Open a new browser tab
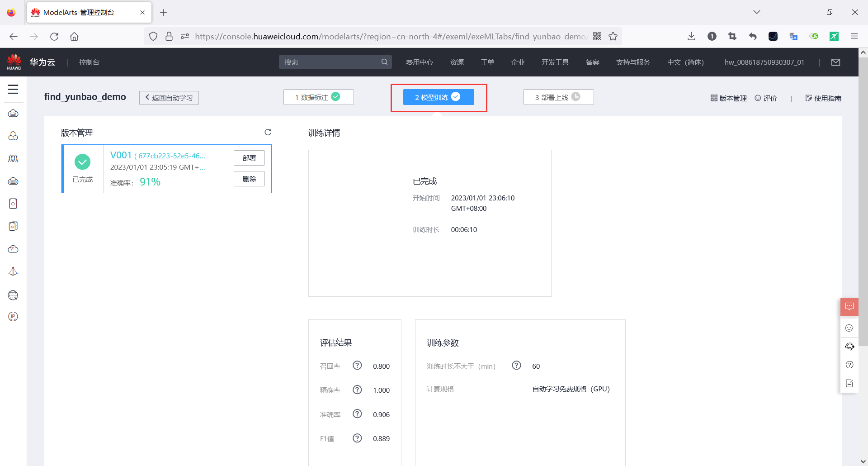This screenshot has width=868, height=466. point(164,13)
